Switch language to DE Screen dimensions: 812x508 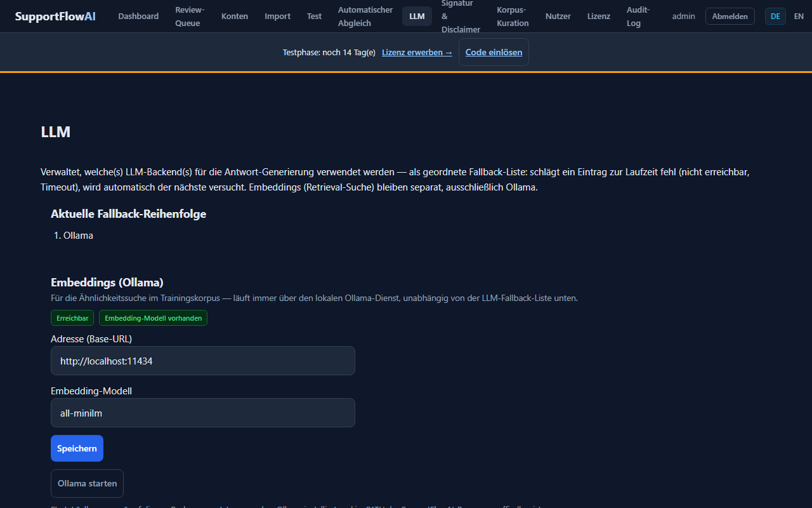coord(775,17)
